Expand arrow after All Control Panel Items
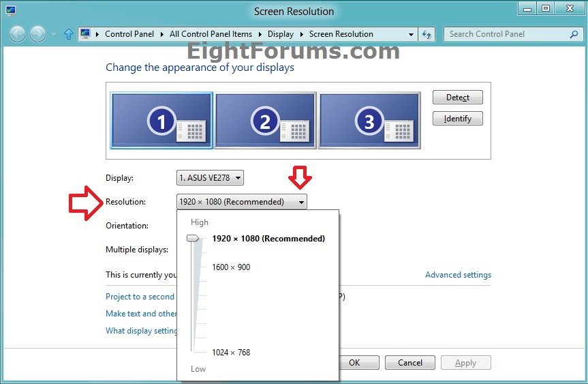 pyautogui.click(x=260, y=34)
